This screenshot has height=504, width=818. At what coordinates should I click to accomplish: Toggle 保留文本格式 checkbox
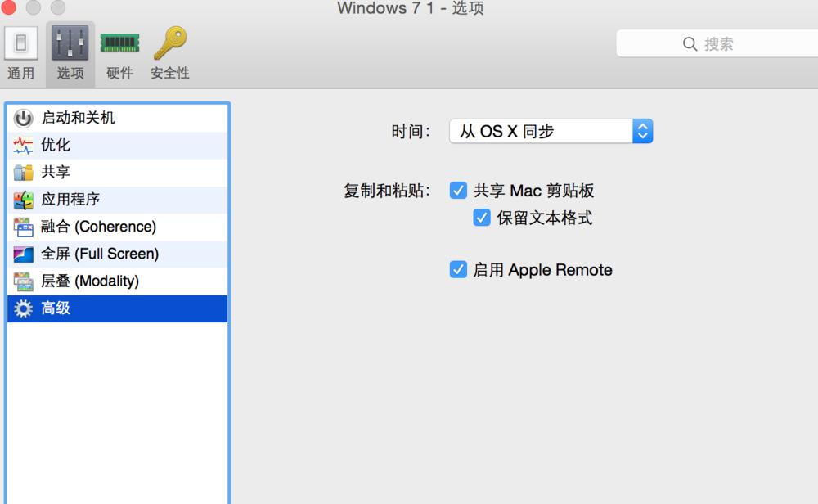click(482, 218)
